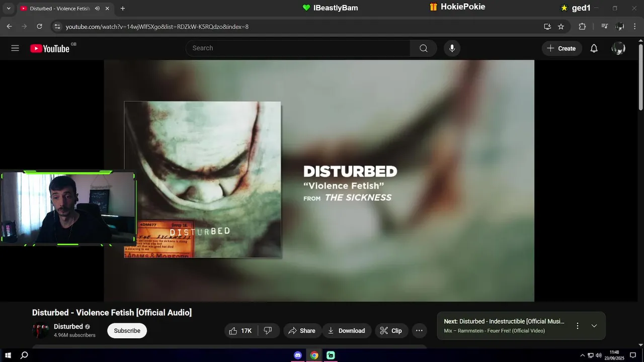Start voice search with the microphone icon

pos(452,48)
